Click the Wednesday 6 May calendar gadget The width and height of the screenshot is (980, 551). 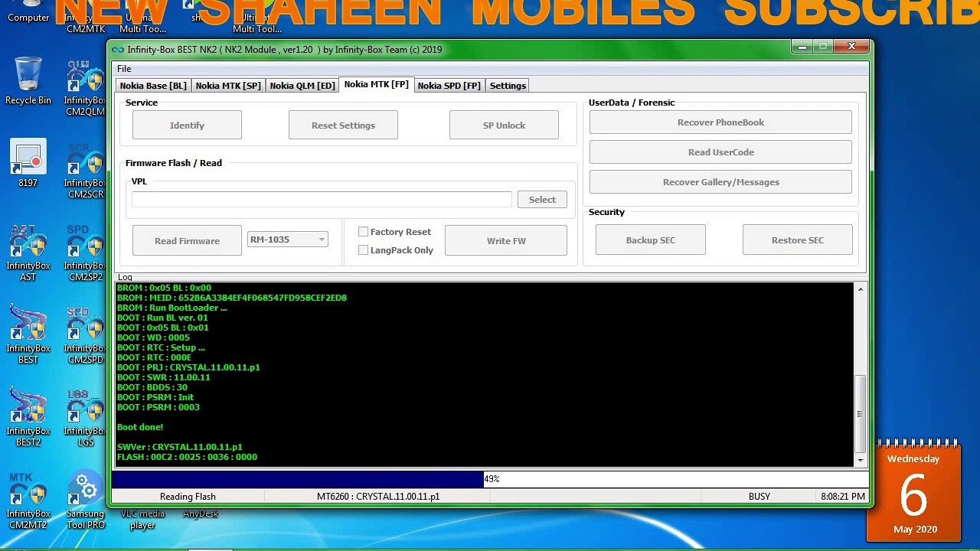point(913,490)
